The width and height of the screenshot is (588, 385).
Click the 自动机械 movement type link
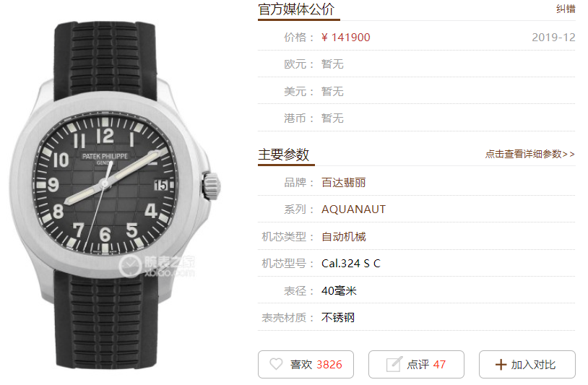click(344, 236)
